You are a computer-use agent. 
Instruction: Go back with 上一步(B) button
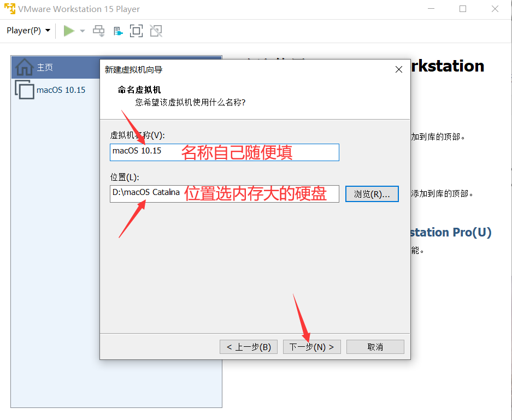coord(249,347)
